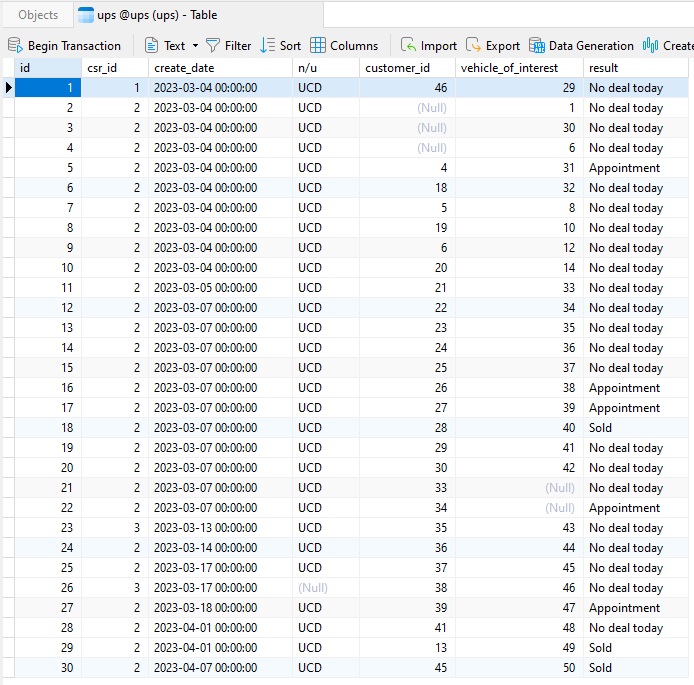The height and width of the screenshot is (685, 694).
Task: Select the Sold result cell in row 18
Action: pos(601,428)
